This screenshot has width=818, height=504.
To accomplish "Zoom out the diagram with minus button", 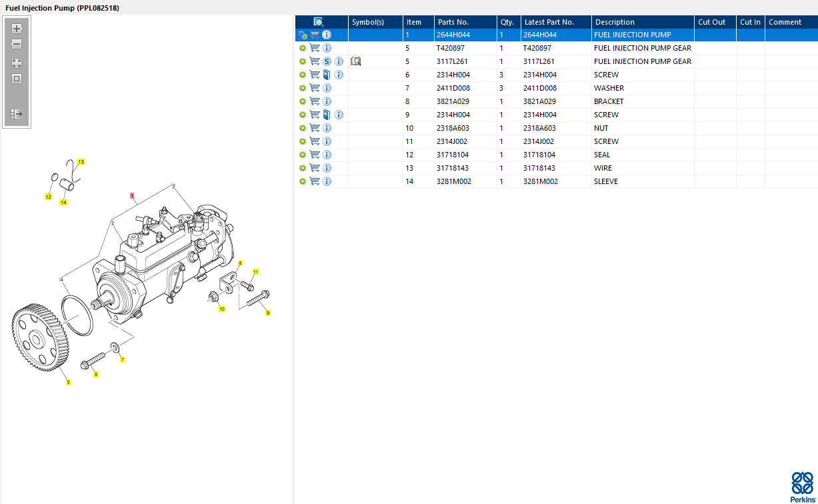I will click(17, 45).
